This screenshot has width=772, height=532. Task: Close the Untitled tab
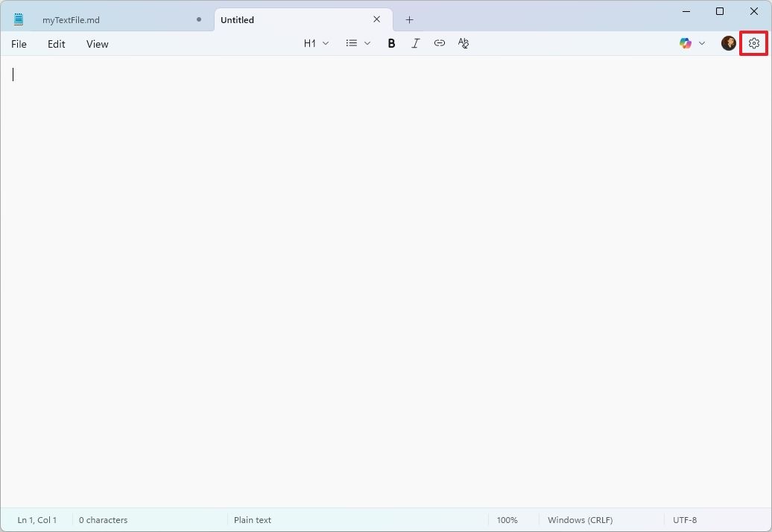click(376, 19)
